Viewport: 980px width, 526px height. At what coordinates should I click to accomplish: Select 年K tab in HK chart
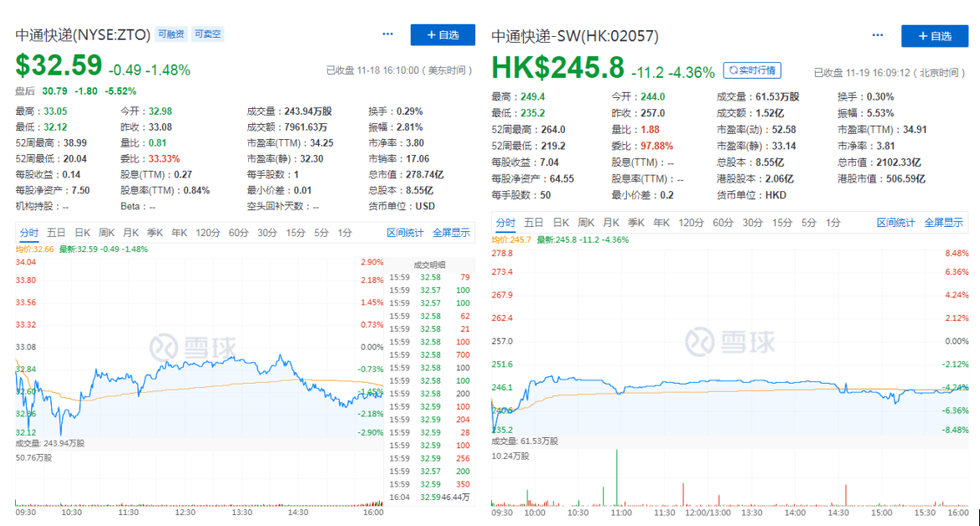[x=661, y=223]
